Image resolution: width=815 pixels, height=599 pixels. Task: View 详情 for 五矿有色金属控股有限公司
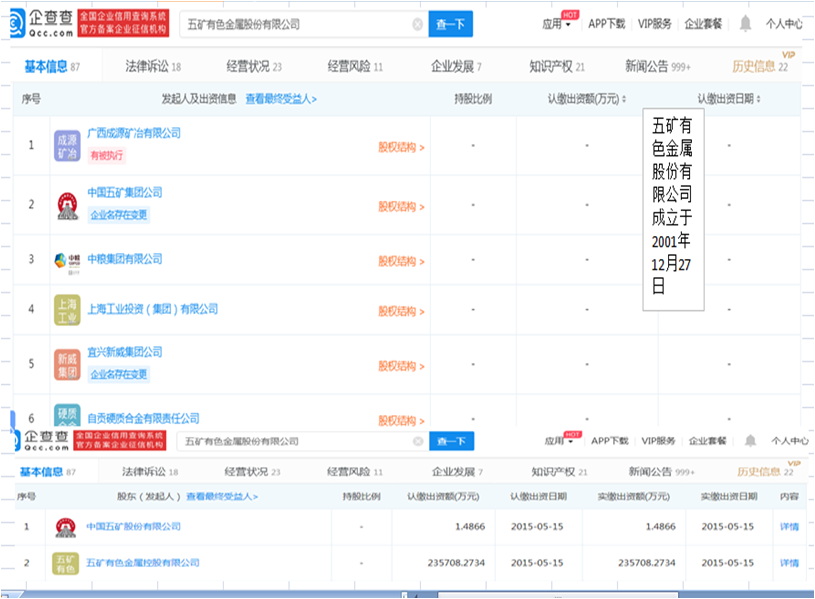[x=789, y=563]
